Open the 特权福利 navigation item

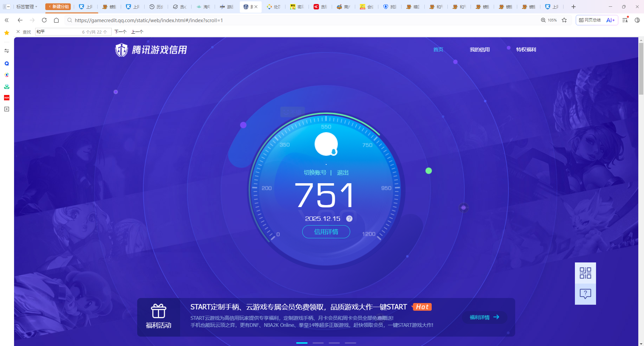coord(526,50)
